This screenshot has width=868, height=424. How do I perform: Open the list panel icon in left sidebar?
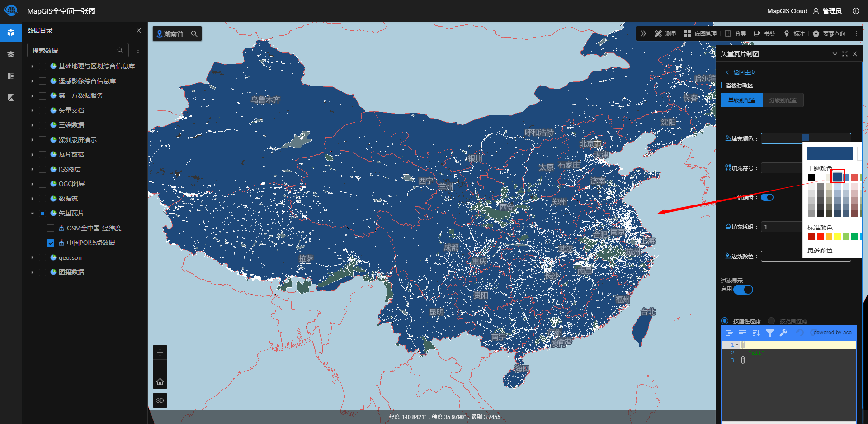click(x=11, y=76)
